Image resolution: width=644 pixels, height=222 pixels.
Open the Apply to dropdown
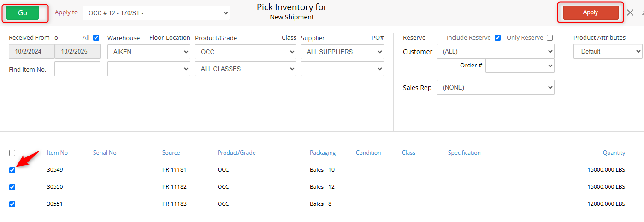(156, 13)
